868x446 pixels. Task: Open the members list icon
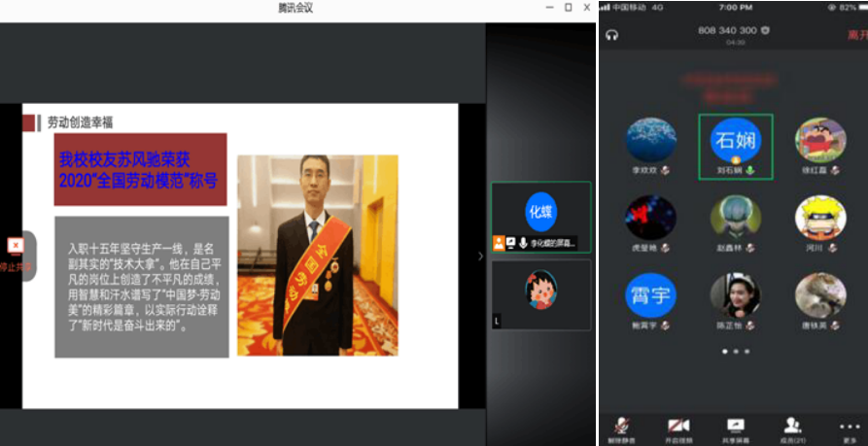coord(792,426)
